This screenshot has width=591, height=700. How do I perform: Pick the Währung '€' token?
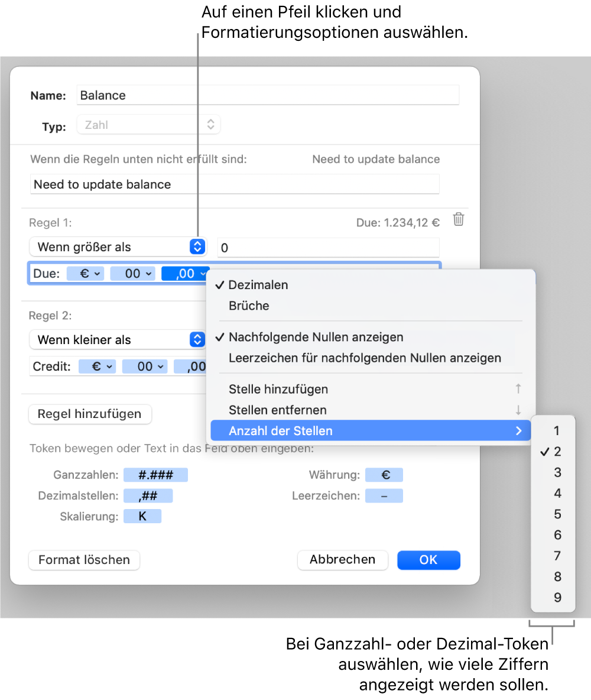(x=384, y=475)
